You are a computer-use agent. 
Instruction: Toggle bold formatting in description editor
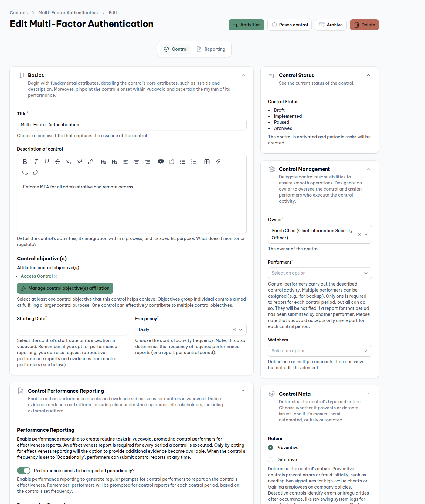[25, 162]
